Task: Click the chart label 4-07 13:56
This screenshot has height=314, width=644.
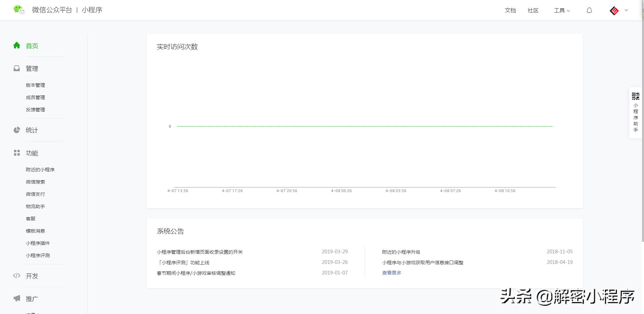Action: coord(178,191)
